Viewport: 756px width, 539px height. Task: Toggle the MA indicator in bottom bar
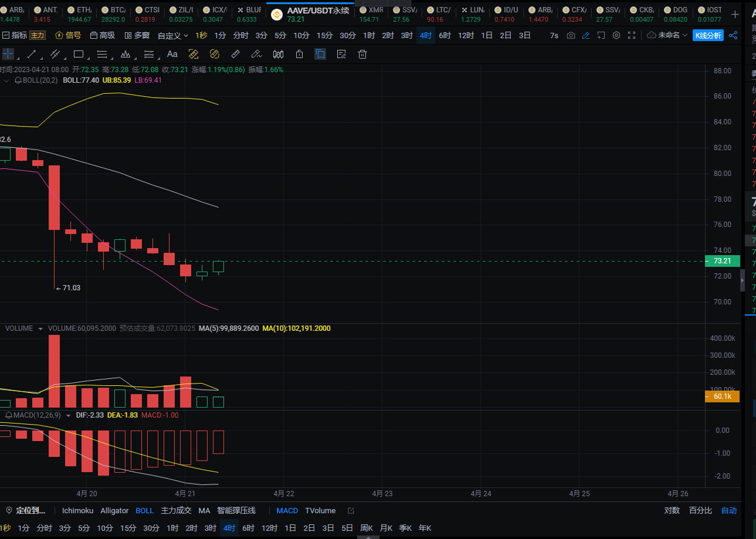[x=204, y=510]
